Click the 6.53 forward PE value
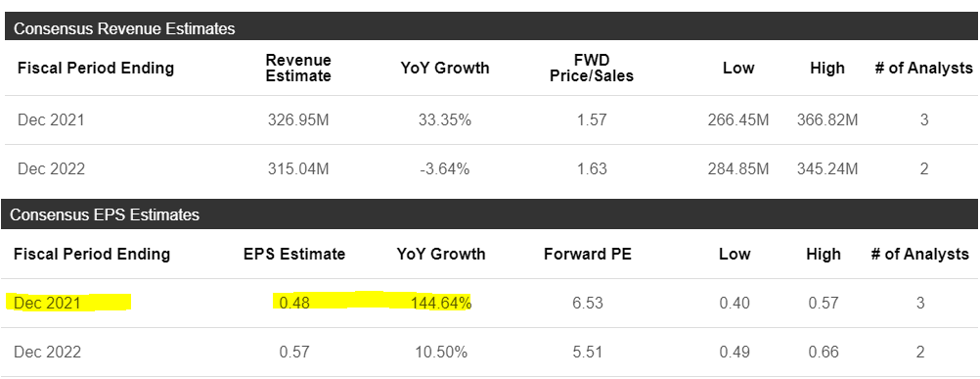980x379 pixels. [x=588, y=304]
